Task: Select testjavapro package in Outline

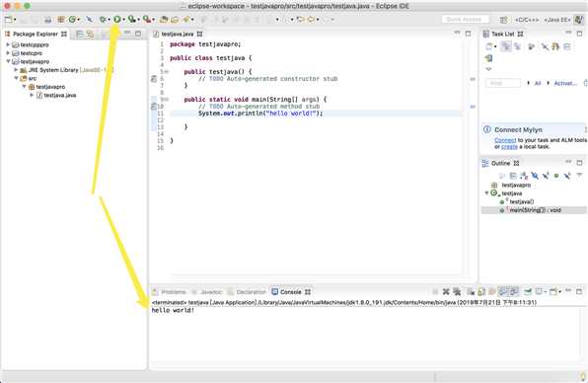Action: (516, 185)
